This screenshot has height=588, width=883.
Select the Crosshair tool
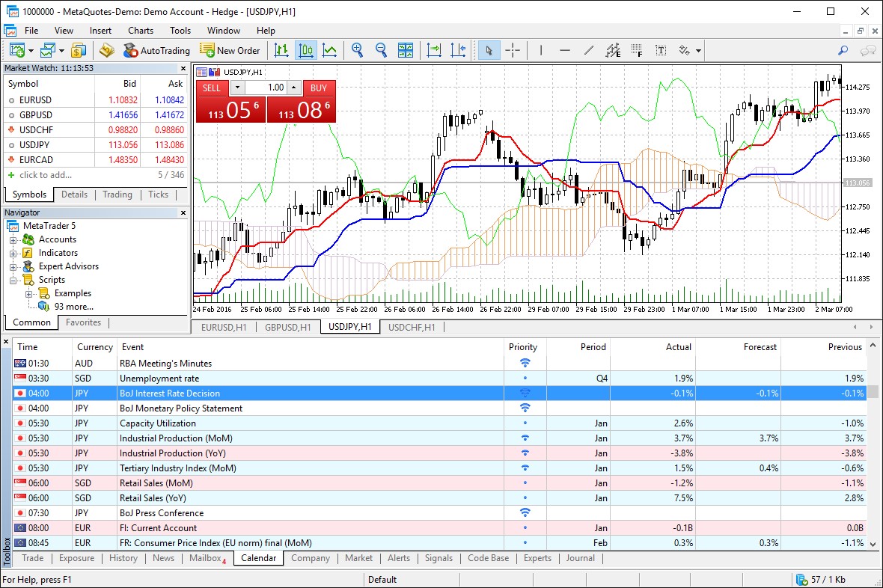click(513, 50)
